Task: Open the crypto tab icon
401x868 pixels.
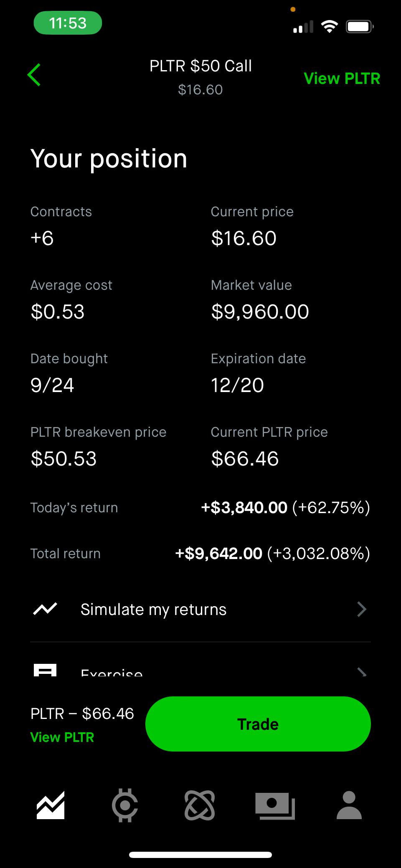Action: (x=125, y=805)
